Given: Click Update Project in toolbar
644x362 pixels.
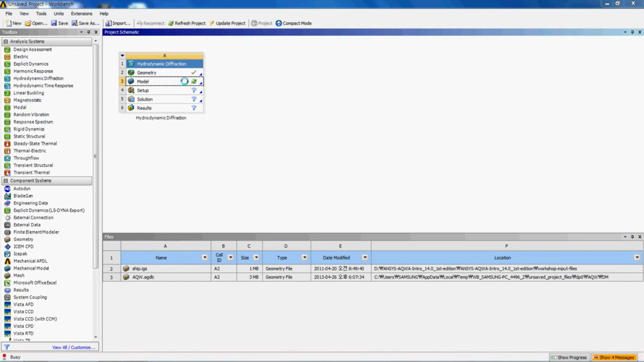Looking at the screenshot, I should [x=228, y=23].
